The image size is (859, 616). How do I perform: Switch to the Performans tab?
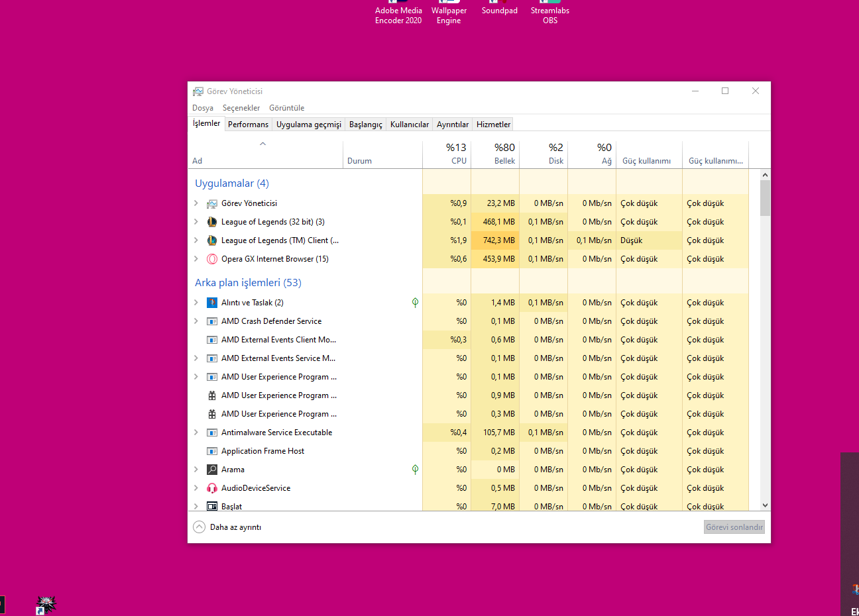tap(249, 125)
